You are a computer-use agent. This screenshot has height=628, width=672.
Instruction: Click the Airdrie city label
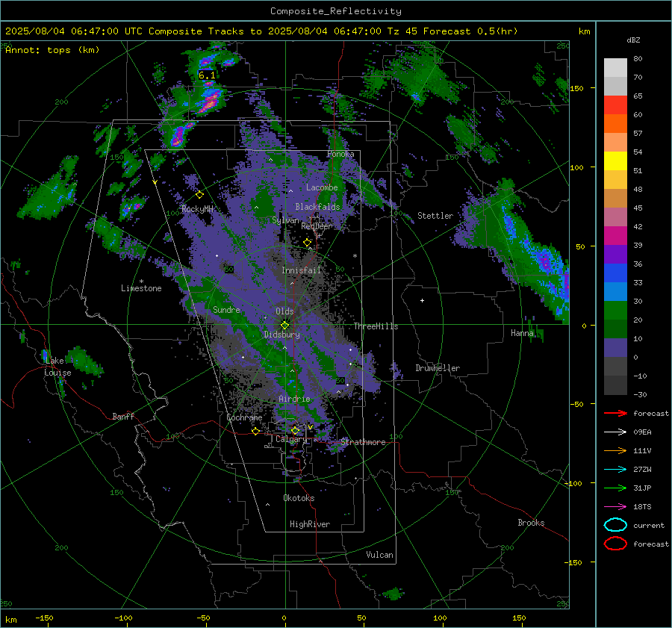point(294,399)
